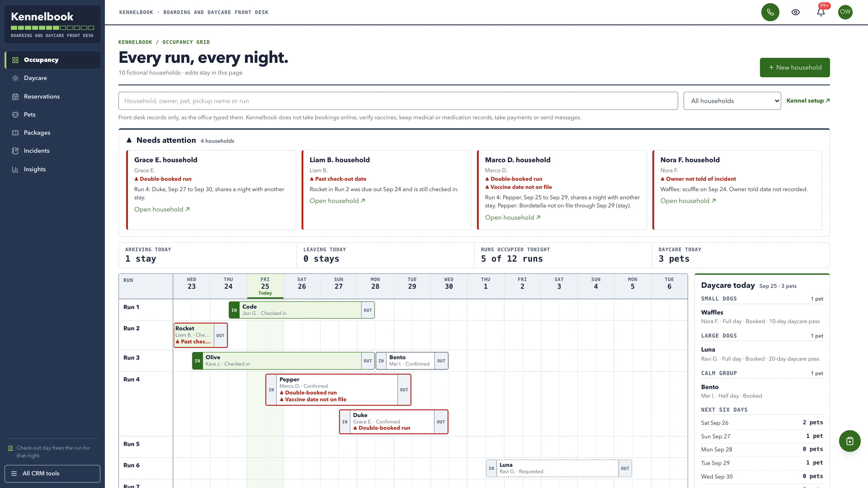
Task: Open the All households dropdown
Action: 732,101
